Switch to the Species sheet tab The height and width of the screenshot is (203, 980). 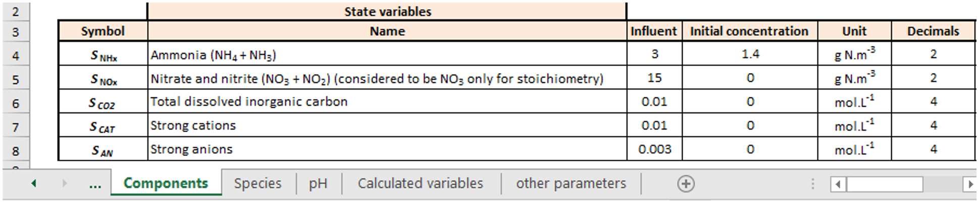(x=257, y=183)
